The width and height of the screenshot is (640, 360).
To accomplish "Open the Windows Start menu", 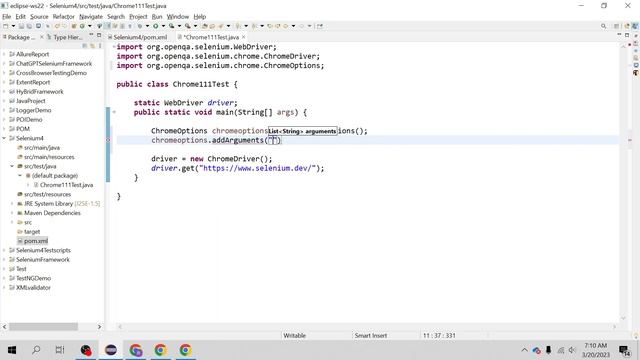I will click(x=12, y=350).
